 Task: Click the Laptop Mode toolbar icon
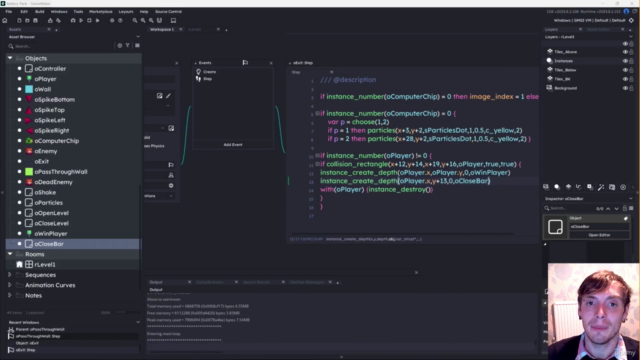click(173, 20)
